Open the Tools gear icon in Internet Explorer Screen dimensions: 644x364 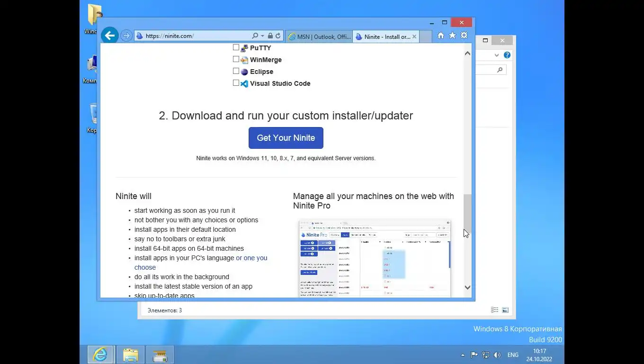pyautogui.click(x=464, y=36)
